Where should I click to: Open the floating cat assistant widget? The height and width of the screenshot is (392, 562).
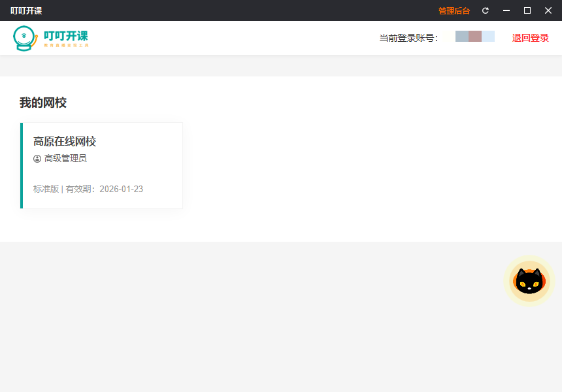coord(529,280)
